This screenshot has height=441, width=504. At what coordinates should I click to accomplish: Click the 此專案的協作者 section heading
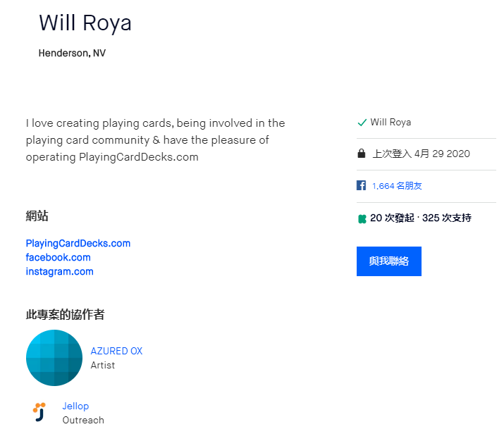pos(65,315)
